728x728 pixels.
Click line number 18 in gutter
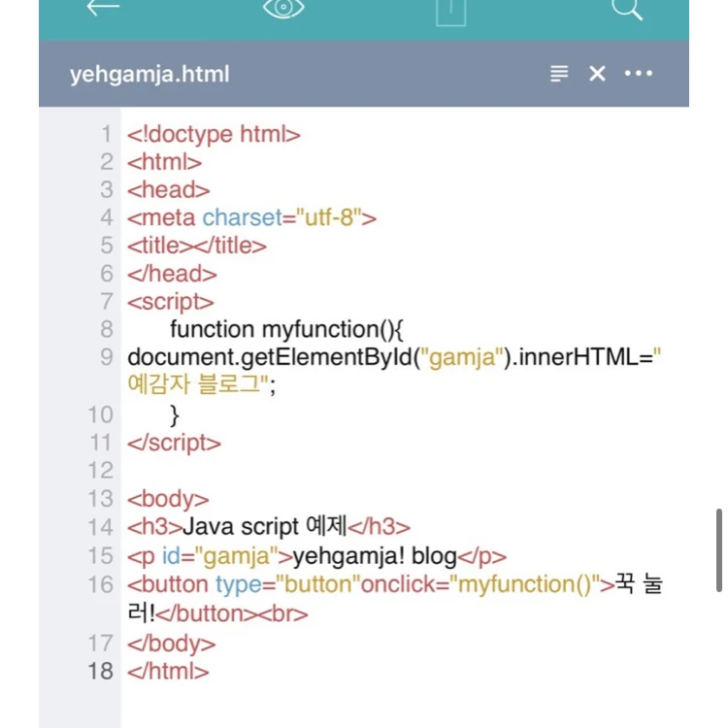[x=100, y=671]
